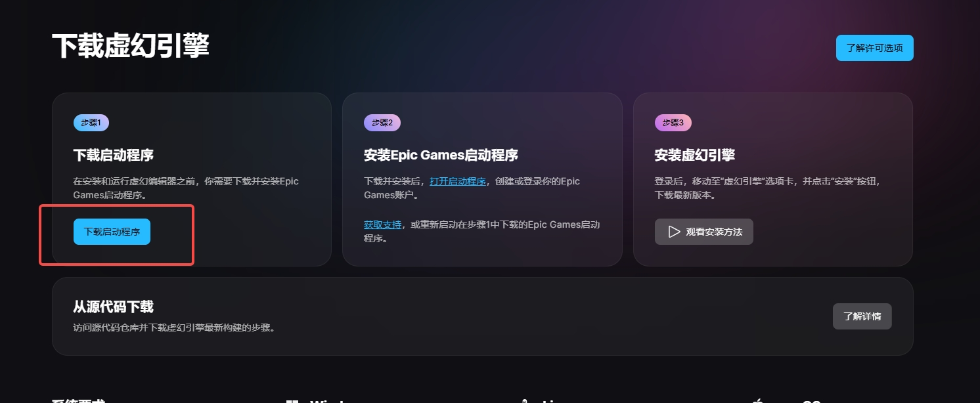Click the 安装Epic Games启动程序 heading
Screen dimensions: 980x403
click(441, 156)
